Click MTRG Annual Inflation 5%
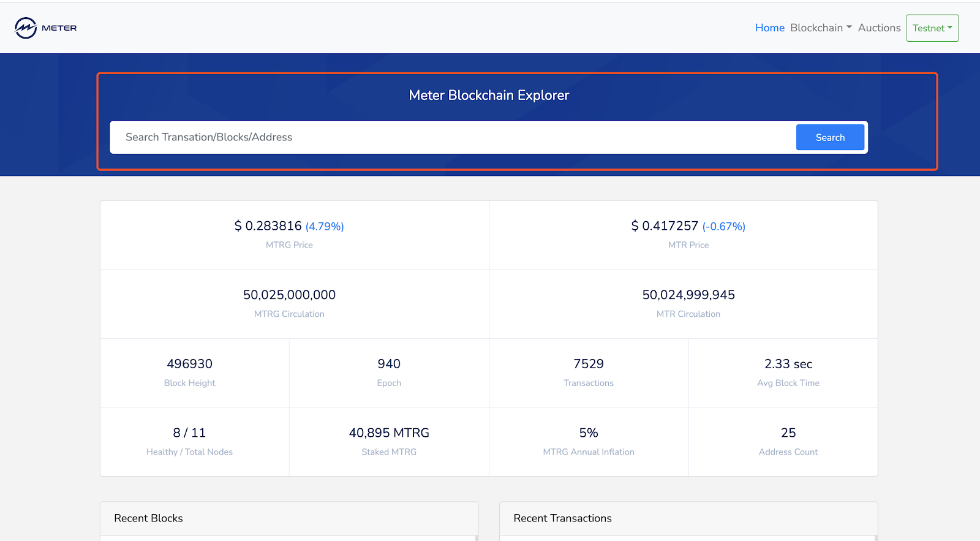 coord(589,433)
